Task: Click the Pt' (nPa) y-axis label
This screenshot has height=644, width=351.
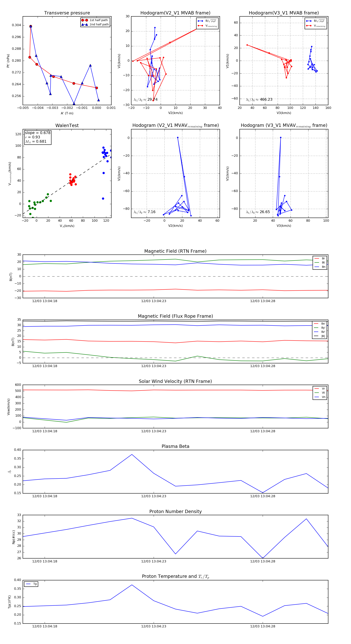Action: [x=8, y=61]
